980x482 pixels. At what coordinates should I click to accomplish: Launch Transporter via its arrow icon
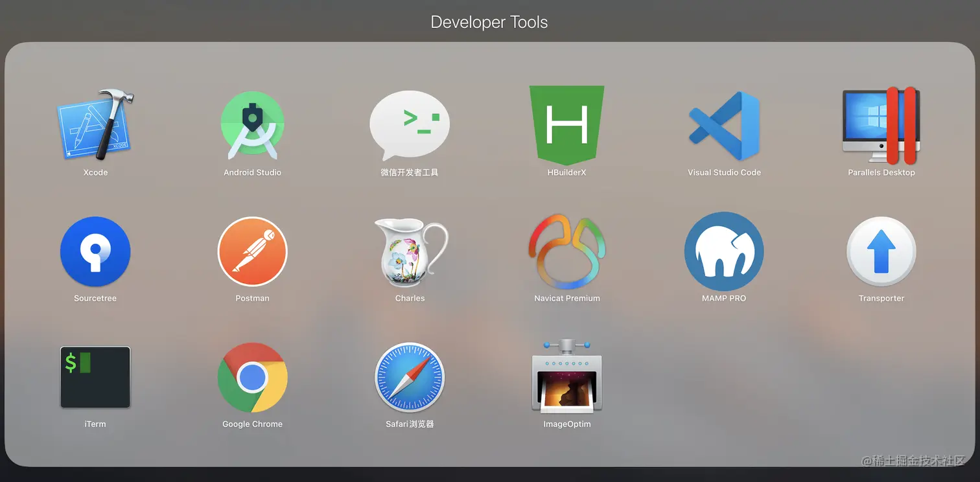[881, 251]
